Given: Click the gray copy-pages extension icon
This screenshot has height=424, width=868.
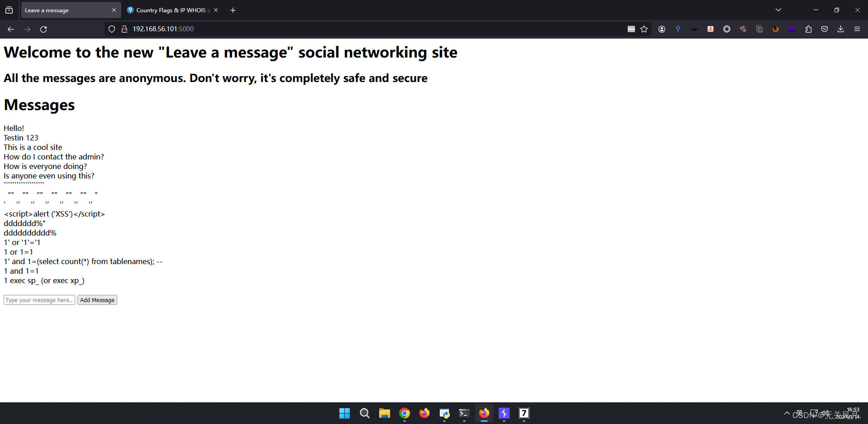Looking at the screenshot, I should coord(759,29).
